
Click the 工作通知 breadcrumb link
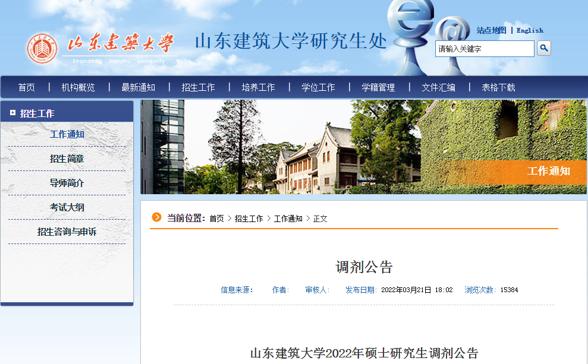pyautogui.click(x=288, y=219)
